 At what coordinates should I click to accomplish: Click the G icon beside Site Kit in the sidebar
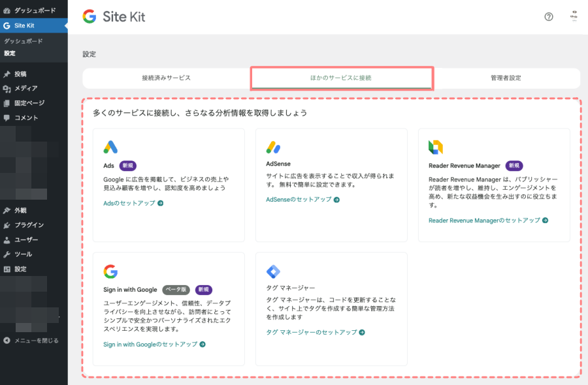7,25
